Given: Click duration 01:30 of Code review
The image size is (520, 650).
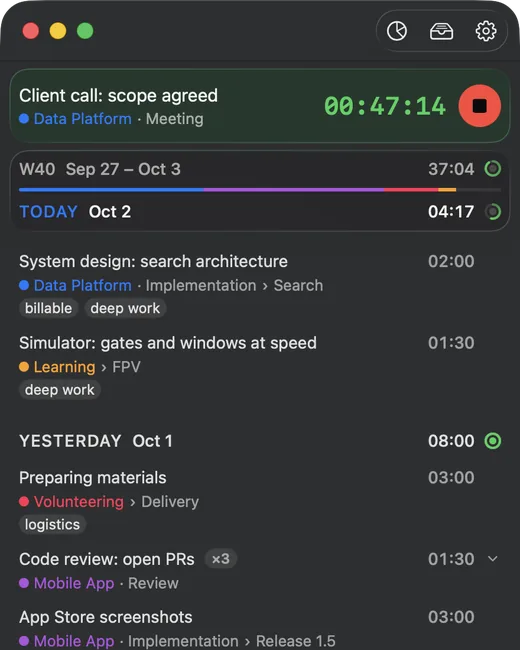Looking at the screenshot, I should tap(451, 559).
